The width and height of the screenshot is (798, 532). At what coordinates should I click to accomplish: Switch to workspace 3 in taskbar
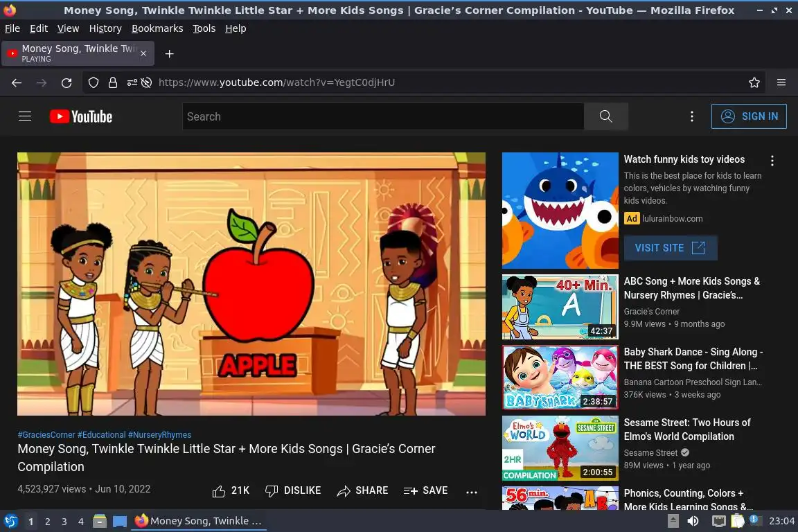[64, 522]
